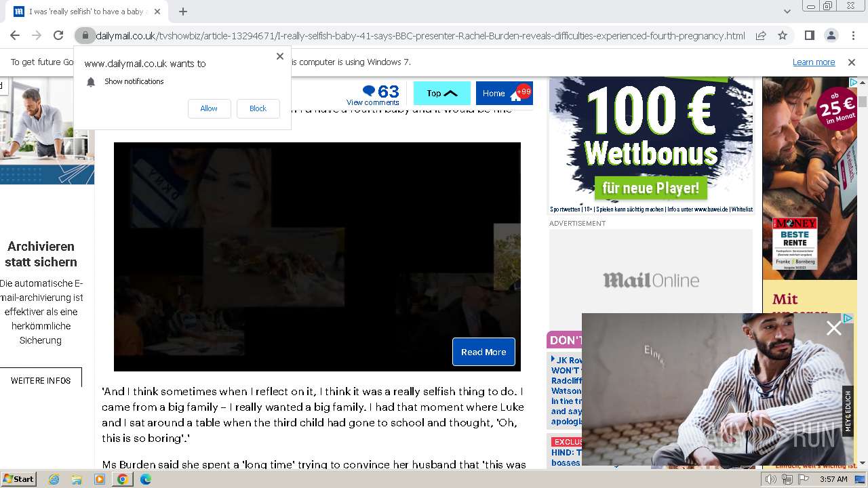Screen dimensions: 868x488
Task: Click the share page icon in the address bar
Action: (x=761, y=36)
